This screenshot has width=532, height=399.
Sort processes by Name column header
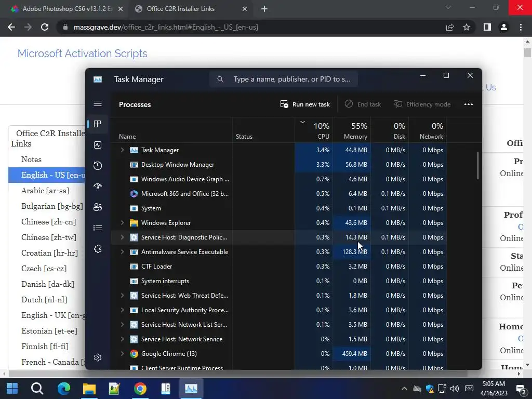[x=171, y=130]
